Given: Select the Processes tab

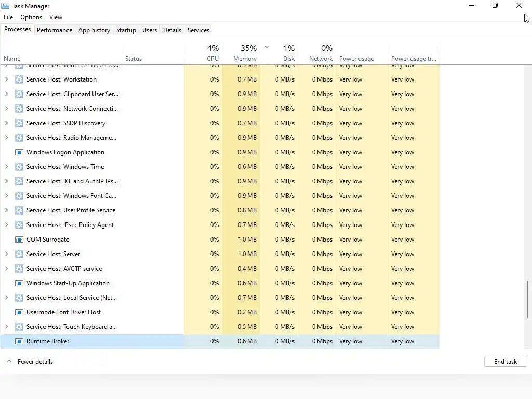Looking at the screenshot, I should (x=17, y=29).
